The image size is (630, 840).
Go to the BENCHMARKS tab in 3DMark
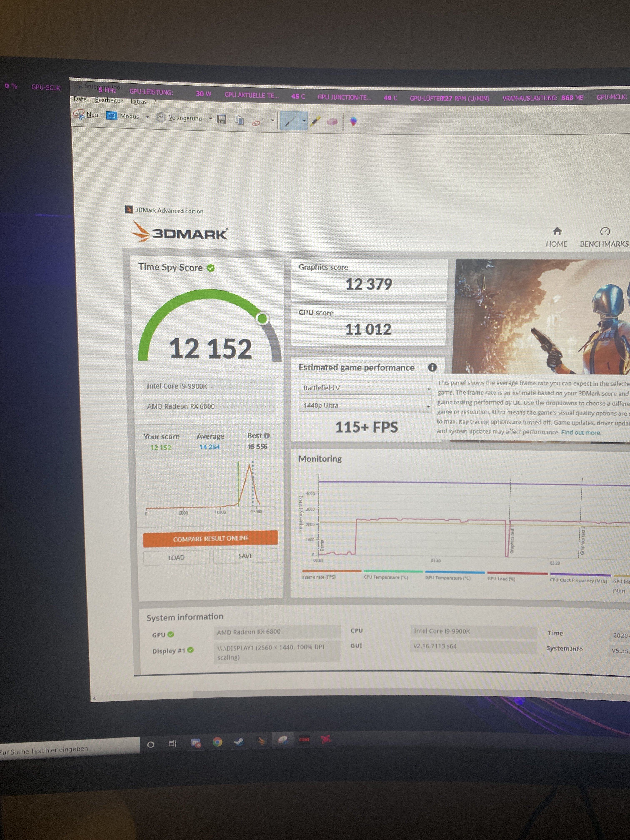(x=604, y=237)
